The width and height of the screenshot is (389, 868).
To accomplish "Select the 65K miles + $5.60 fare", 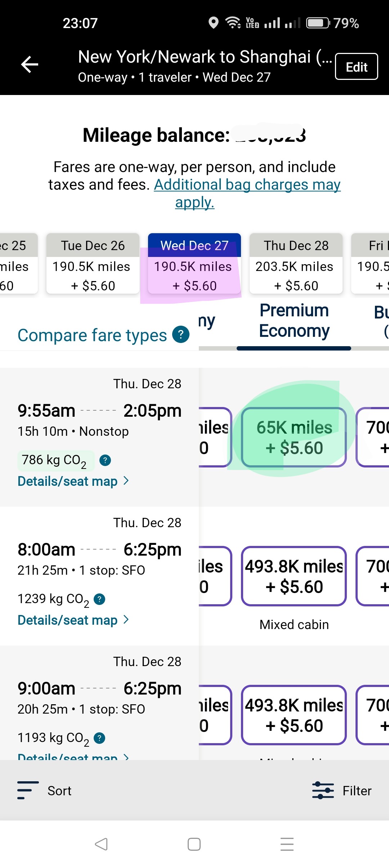I will tap(294, 438).
